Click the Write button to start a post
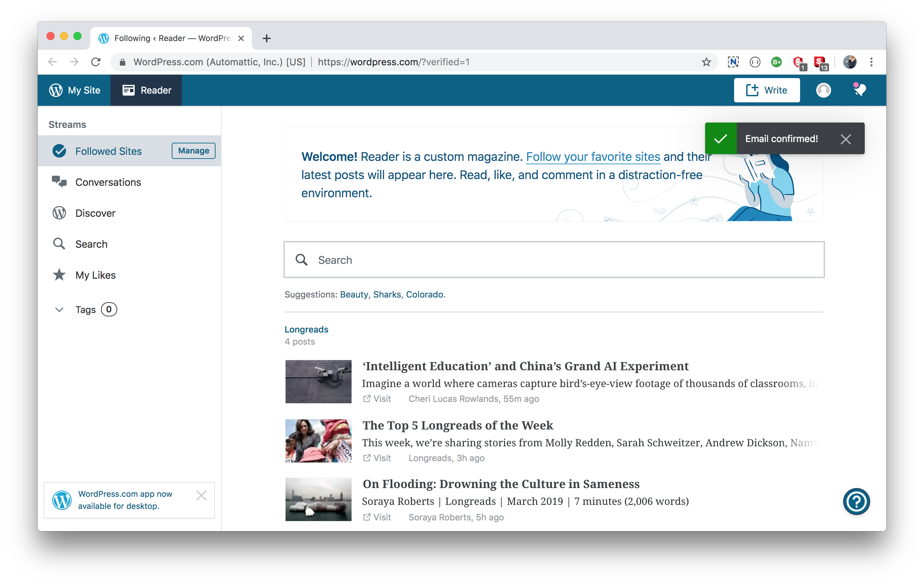This screenshot has width=924, height=585. pos(766,90)
